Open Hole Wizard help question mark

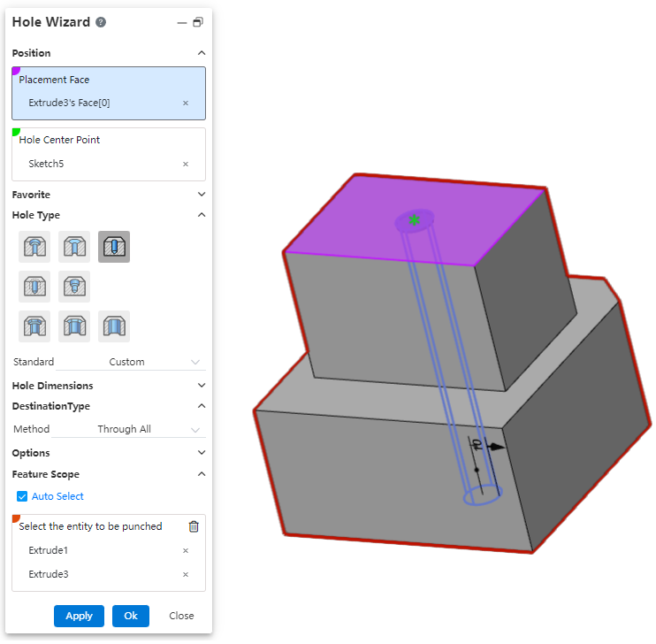click(x=101, y=22)
